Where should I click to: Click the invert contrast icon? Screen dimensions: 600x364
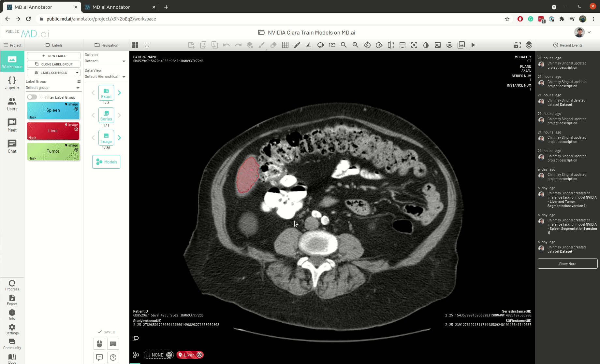pyautogui.click(x=426, y=45)
